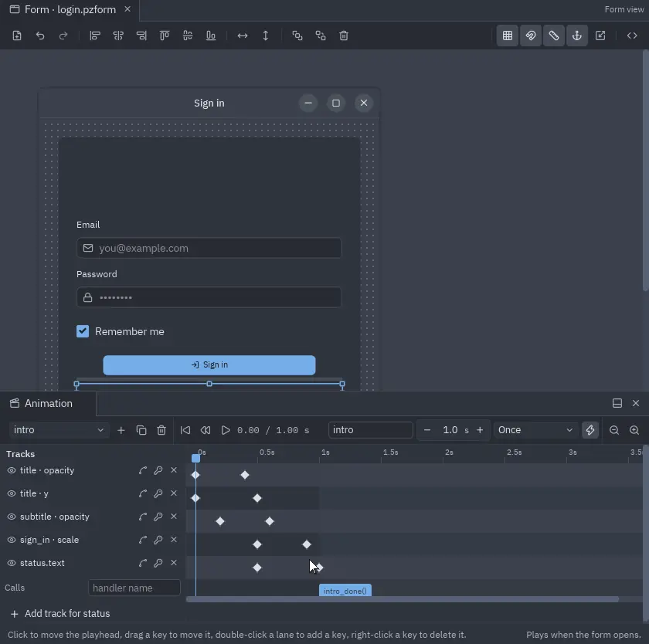Click the new form file icon
This screenshot has width=649, height=644.
click(17, 36)
